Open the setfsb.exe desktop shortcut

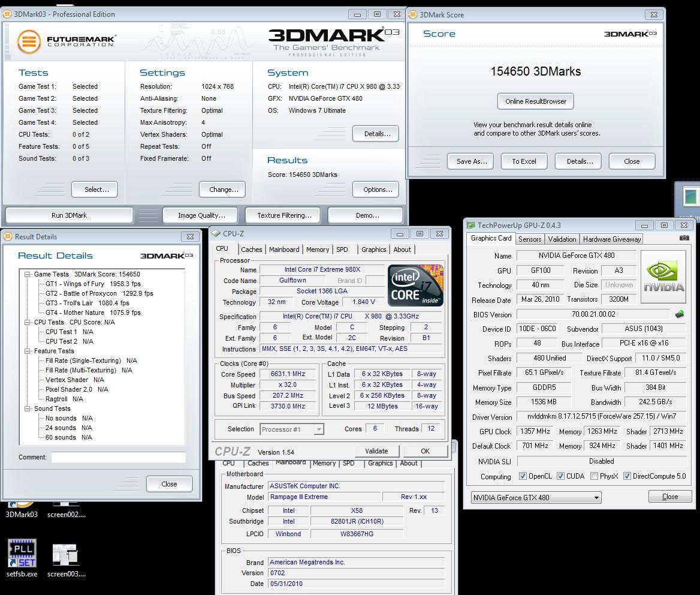click(22, 554)
